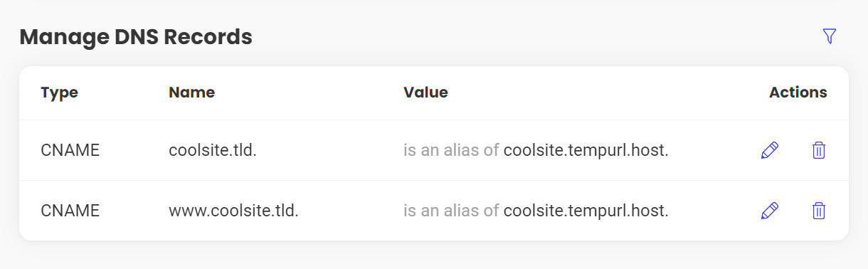Click the www.coolsite.tld. record name
The width and height of the screenshot is (868, 269).
pyautogui.click(x=233, y=211)
